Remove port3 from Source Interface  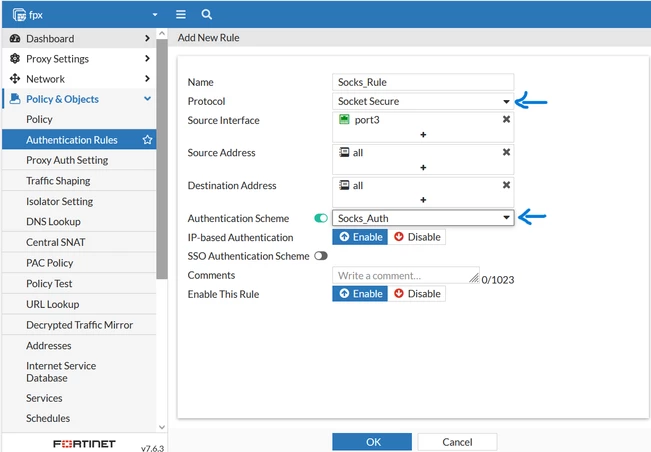(x=506, y=120)
